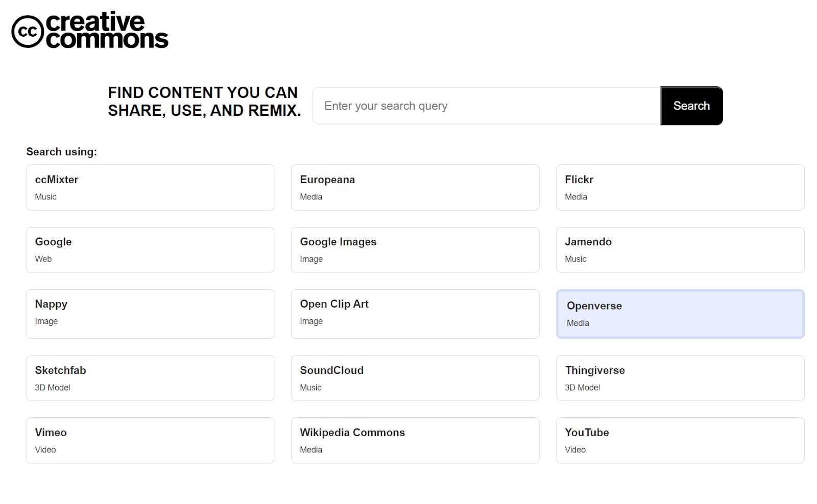Viewport: 817px width, 504px height.
Task: Click the black Search button
Action: [691, 106]
